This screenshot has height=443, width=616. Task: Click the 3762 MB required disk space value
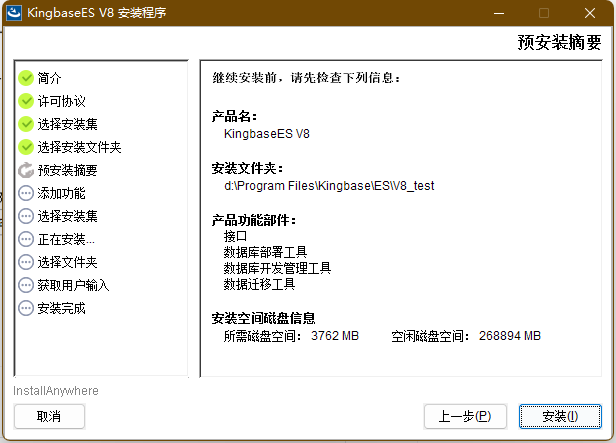(x=335, y=336)
